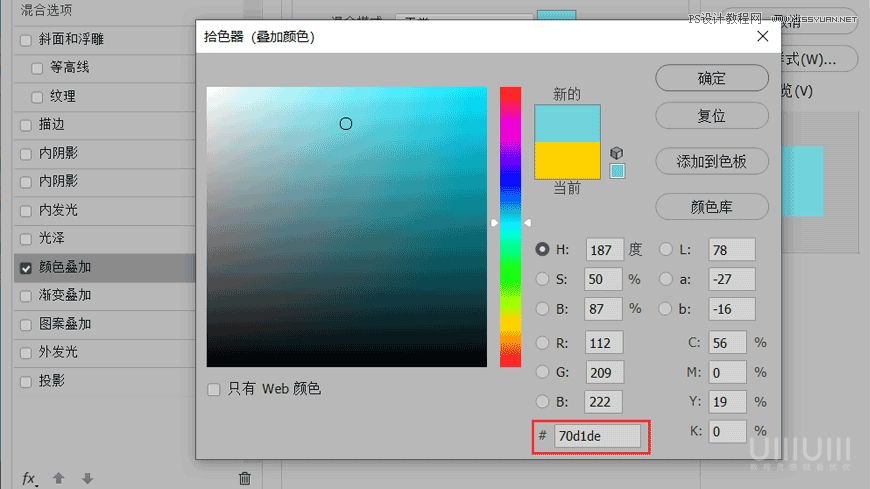This screenshot has height=489, width=870.
Task: Click the vertical hue spectrum slider
Action: coord(510,226)
